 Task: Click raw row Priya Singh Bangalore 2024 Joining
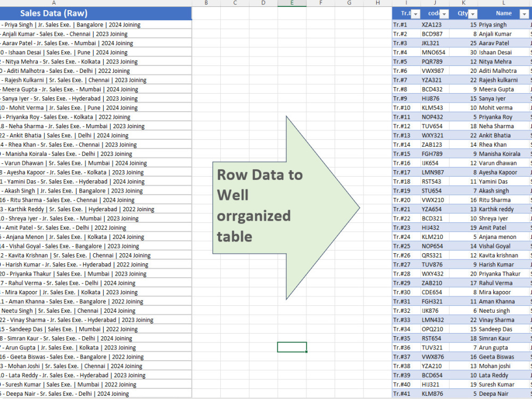coord(96,25)
